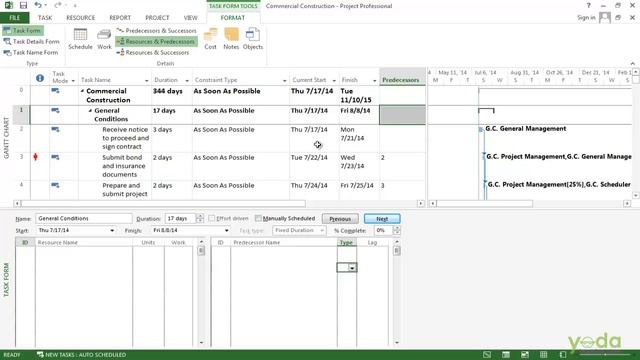Show Cost details in task form
The height and width of the screenshot is (360, 640).
(210, 39)
